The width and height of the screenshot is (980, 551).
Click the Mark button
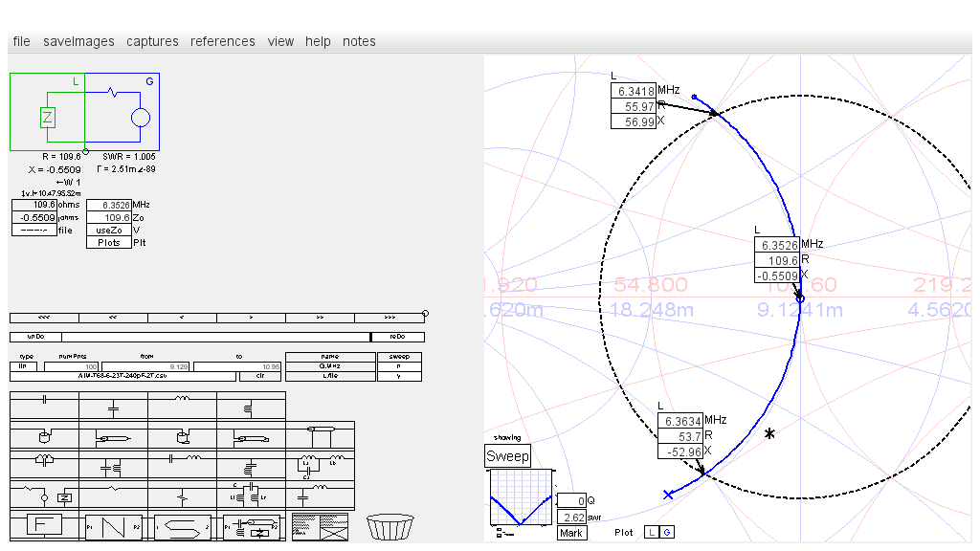click(572, 533)
